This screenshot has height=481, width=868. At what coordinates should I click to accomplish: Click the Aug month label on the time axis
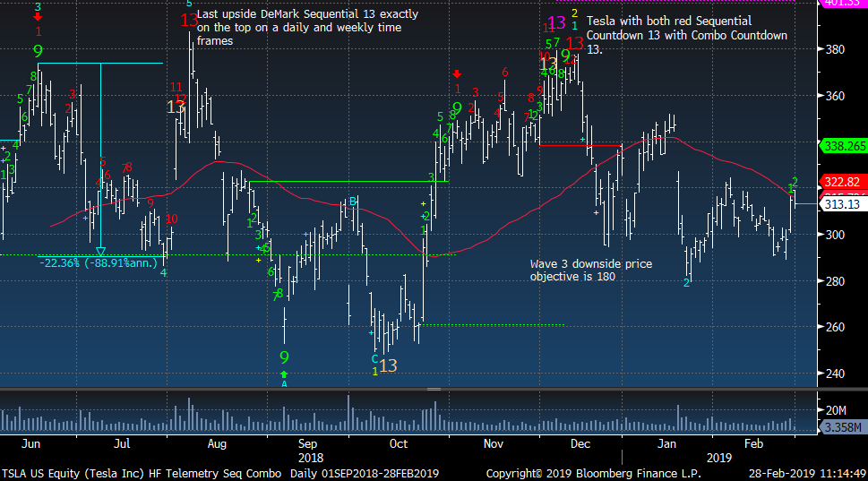tap(217, 444)
